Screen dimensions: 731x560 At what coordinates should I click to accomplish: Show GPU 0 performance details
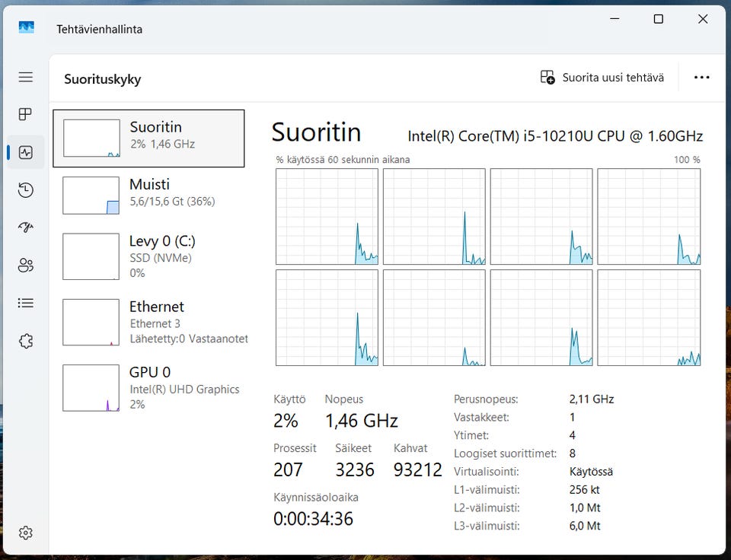pyautogui.click(x=148, y=387)
